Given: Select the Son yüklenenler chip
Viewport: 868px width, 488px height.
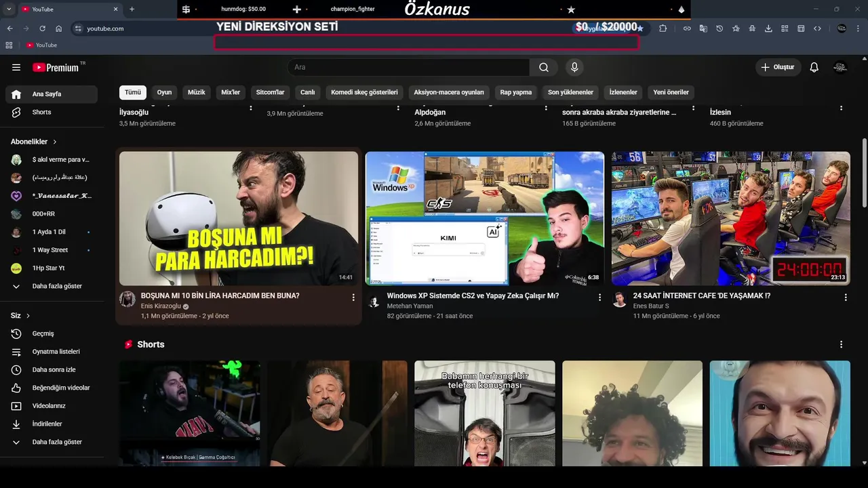Looking at the screenshot, I should coord(570,92).
